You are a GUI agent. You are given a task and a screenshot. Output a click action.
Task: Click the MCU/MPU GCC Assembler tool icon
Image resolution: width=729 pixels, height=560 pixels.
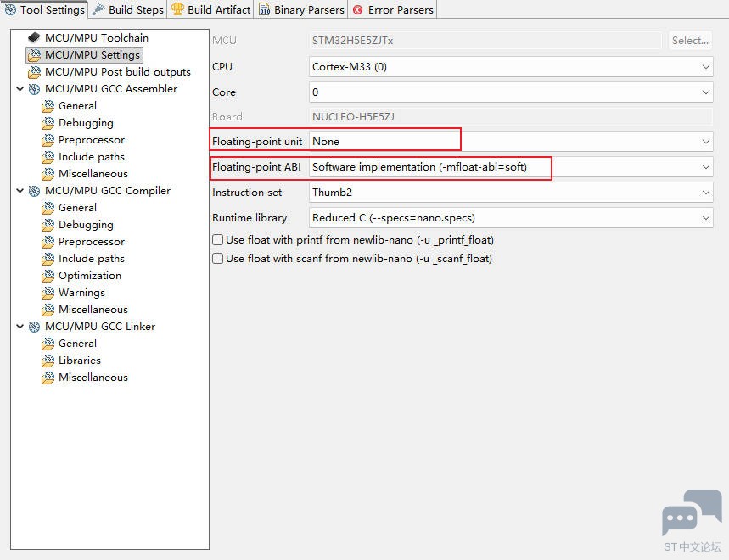point(34,89)
